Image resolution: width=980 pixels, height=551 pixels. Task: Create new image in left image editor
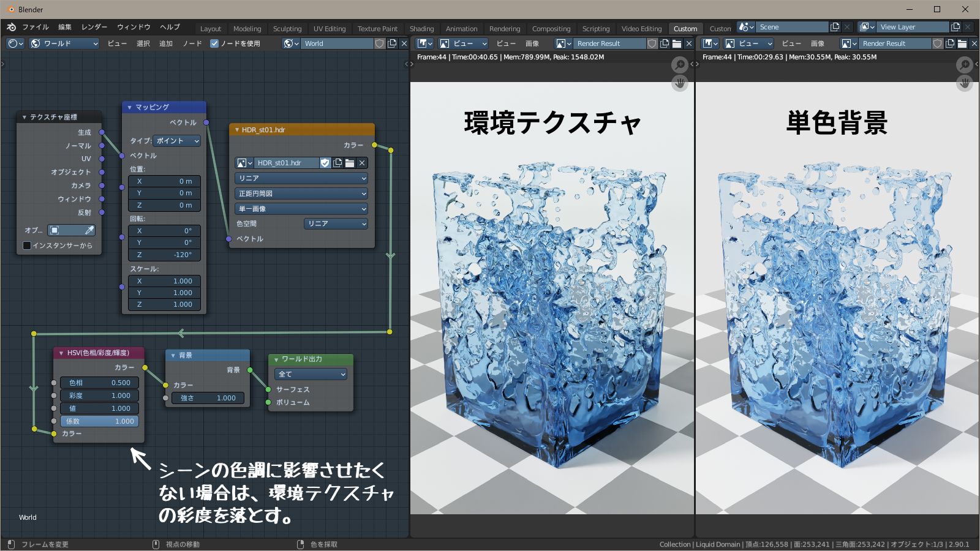click(665, 43)
